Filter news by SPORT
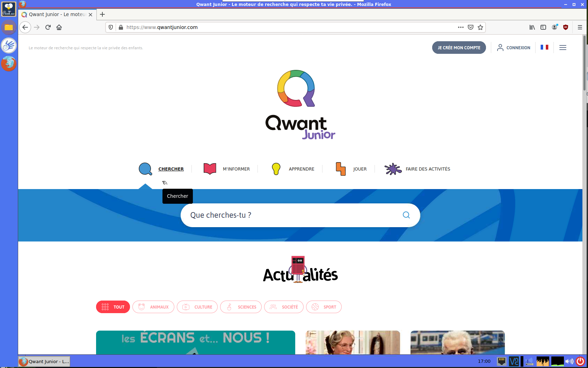The image size is (588, 368). pos(324,307)
